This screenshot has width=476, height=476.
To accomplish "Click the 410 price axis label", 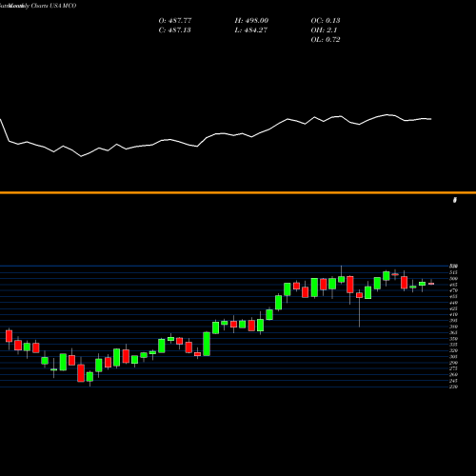I will [x=453, y=314].
